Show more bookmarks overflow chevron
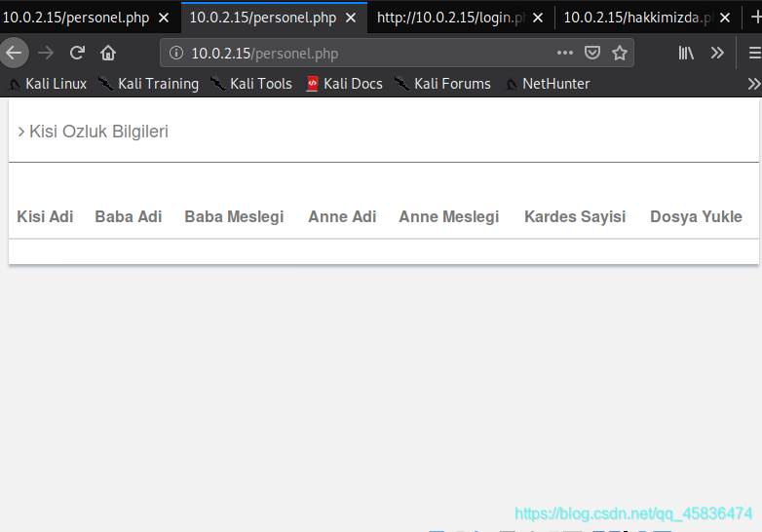Viewport: 762px width, 532px height. click(x=754, y=84)
